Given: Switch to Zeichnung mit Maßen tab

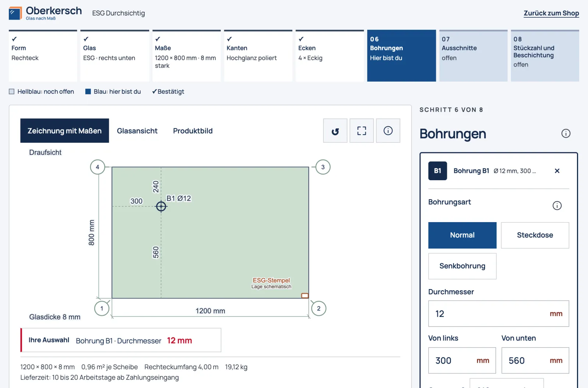Looking at the screenshot, I should (65, 131).
